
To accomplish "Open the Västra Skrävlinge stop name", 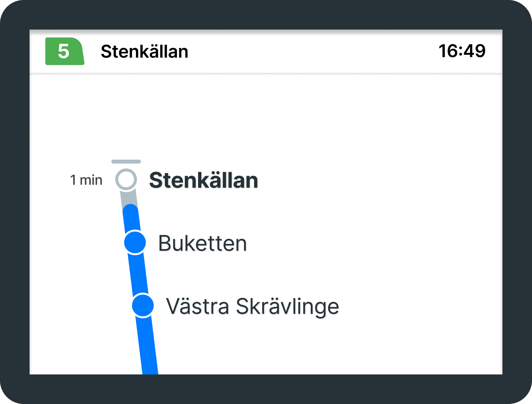I will click(252, 306).
